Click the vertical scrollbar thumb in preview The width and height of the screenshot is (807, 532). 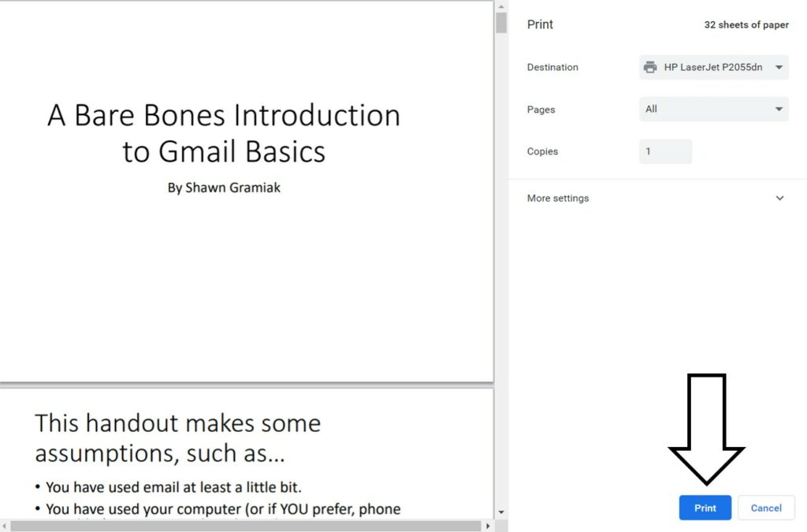[501, 23]
